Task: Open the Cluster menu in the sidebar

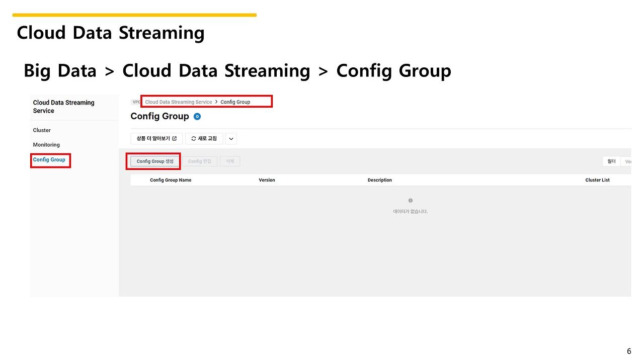Action: click(x=42, y=130)
